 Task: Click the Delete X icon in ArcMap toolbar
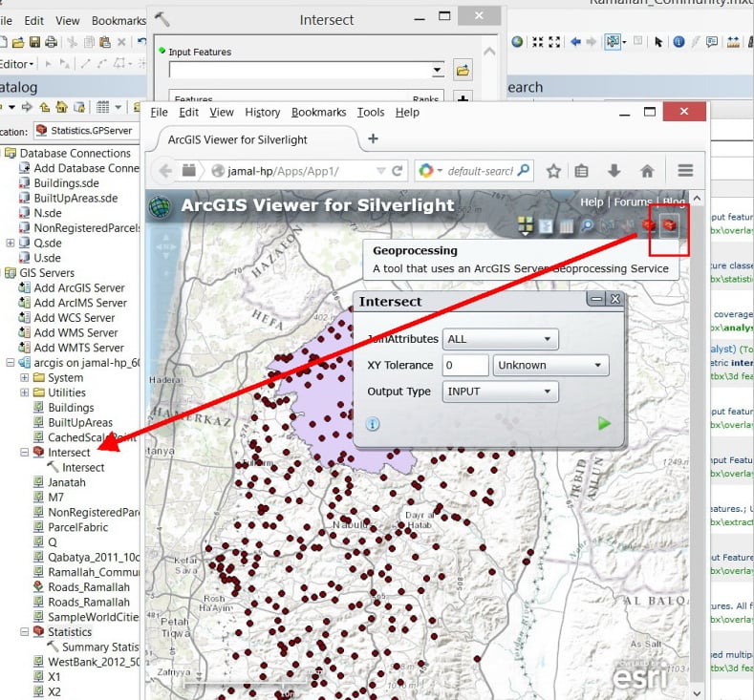(x=121, y=42)
